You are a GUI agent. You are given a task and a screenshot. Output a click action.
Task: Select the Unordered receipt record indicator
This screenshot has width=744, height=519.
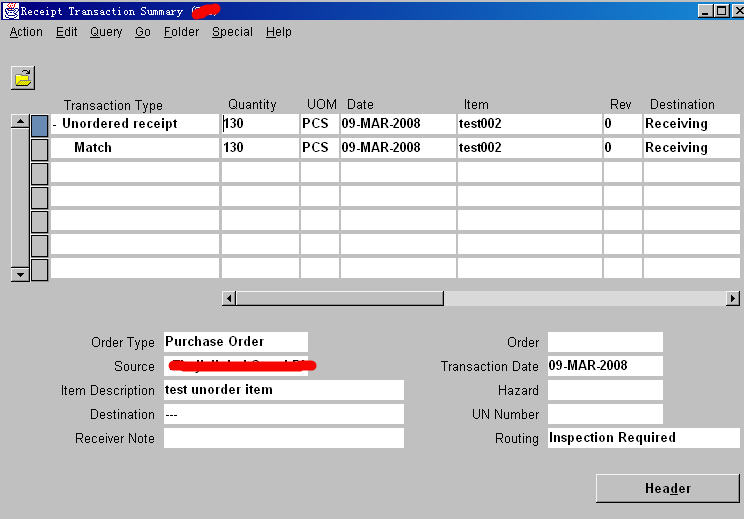39,125
